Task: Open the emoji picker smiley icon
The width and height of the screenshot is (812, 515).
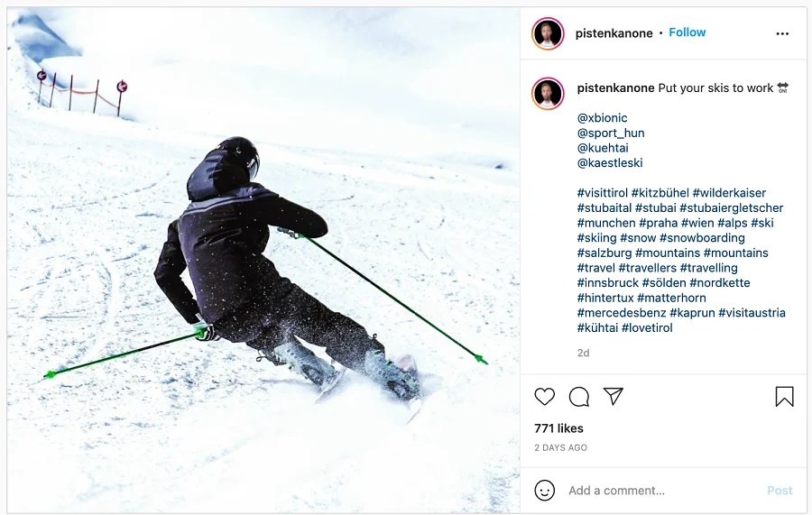Action: tap(544, 490)
